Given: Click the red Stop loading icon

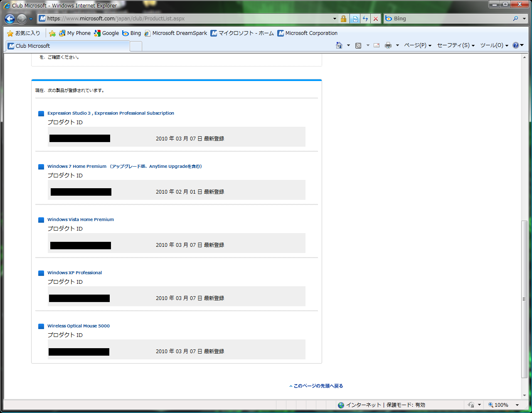Looking at the screenshot, I should click(x=376, y=19).
